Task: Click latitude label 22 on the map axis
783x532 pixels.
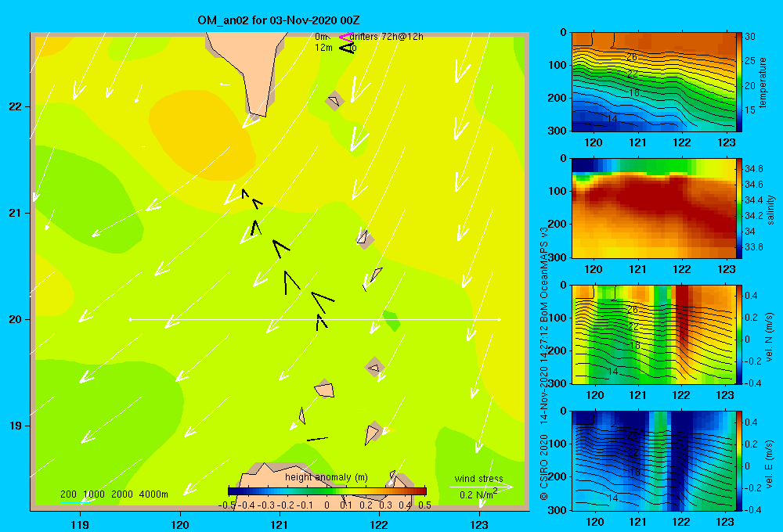Action: (16, 107)
